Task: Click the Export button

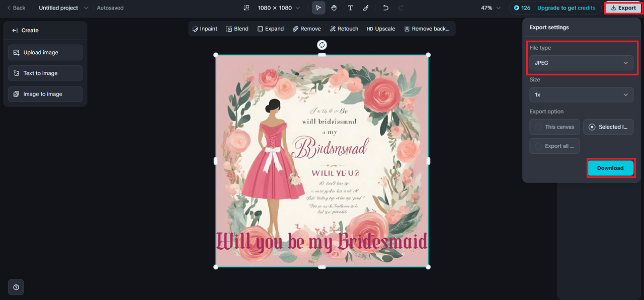Action: [623, 8]
